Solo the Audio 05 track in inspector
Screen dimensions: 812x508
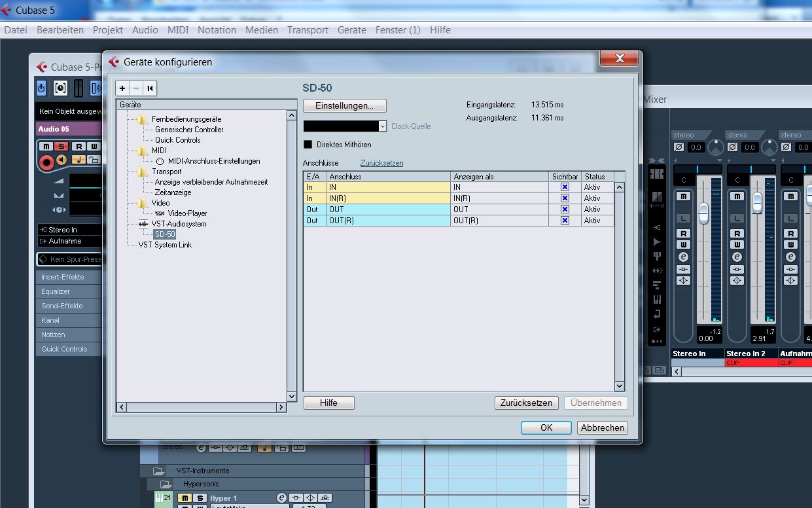(x=61, y=147)
